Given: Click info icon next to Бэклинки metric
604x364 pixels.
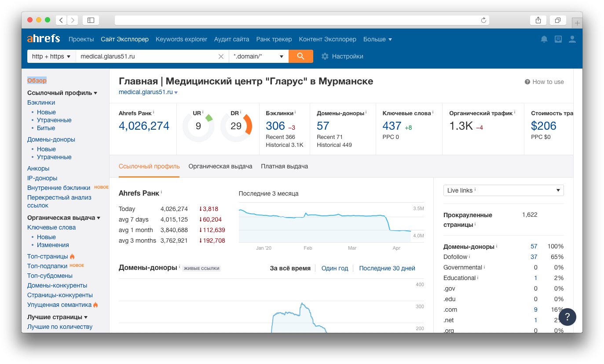Looking at the screenshot, I should point(295,113).
